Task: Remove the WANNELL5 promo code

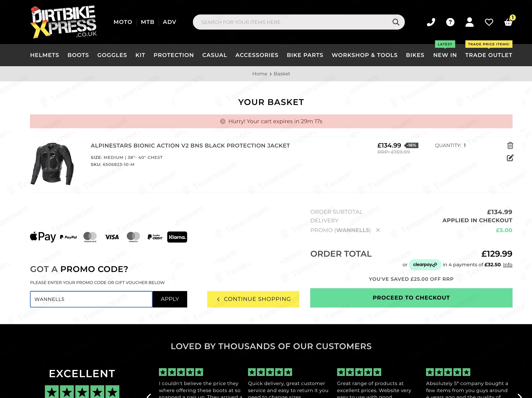Action: click(x=378, y=230)
